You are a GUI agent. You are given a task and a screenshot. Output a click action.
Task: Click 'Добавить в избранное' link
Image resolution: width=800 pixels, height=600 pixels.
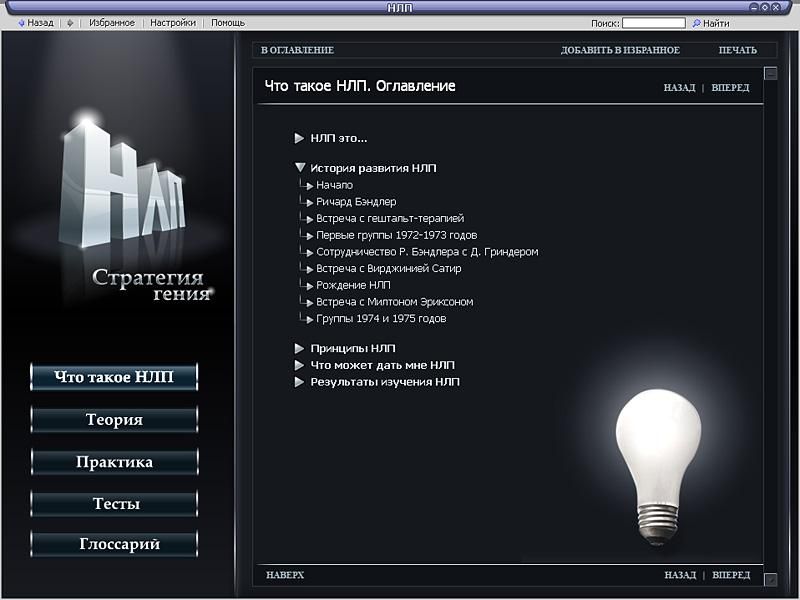point(620,50)
